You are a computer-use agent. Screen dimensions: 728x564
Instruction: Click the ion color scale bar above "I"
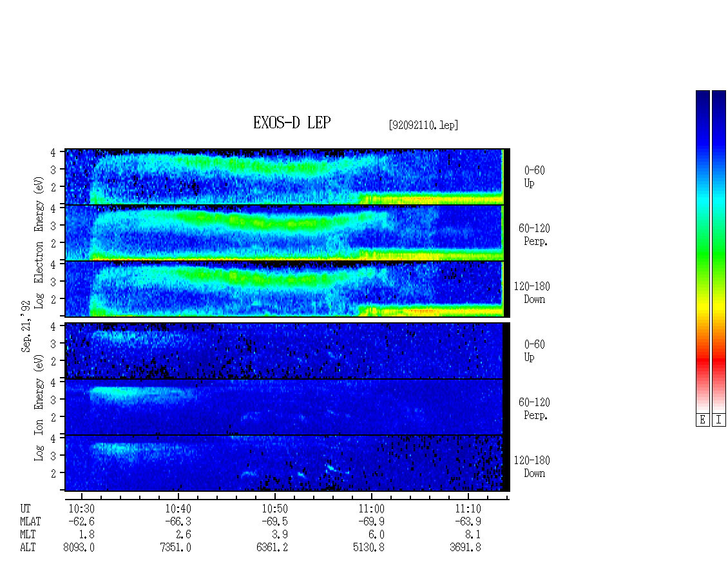tap(719, 251)
